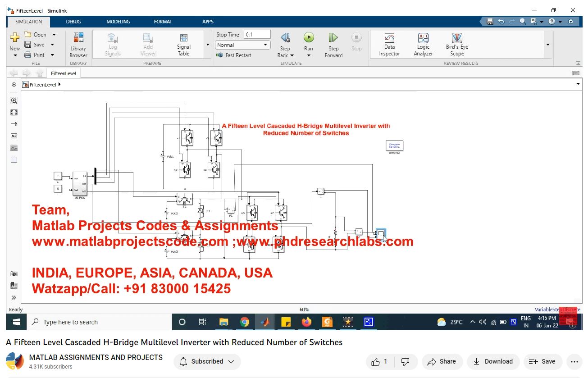Viewport: 588px width, 378px height.
Task: Click the Windows taskbar search box
Action: [99, 322]
